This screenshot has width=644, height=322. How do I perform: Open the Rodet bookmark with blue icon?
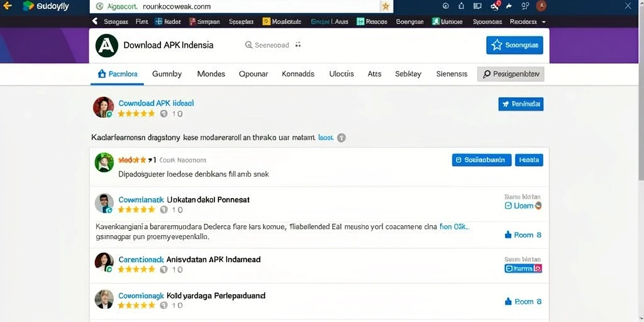pyautogui.click(x=167, y=22)
